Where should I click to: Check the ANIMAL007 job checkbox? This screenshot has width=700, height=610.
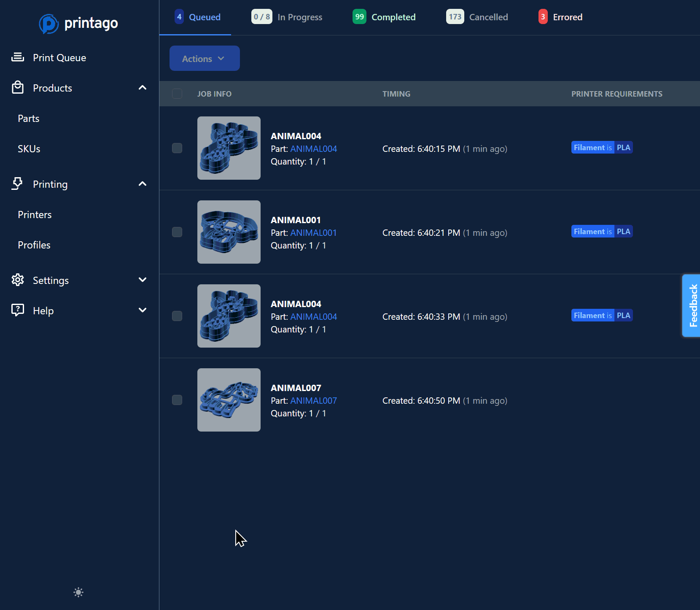pyautogui.click(x=177, y=400)
